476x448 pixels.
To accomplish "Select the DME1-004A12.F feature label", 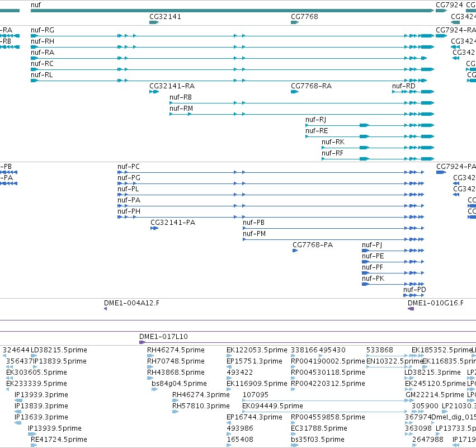I will 132,303.
